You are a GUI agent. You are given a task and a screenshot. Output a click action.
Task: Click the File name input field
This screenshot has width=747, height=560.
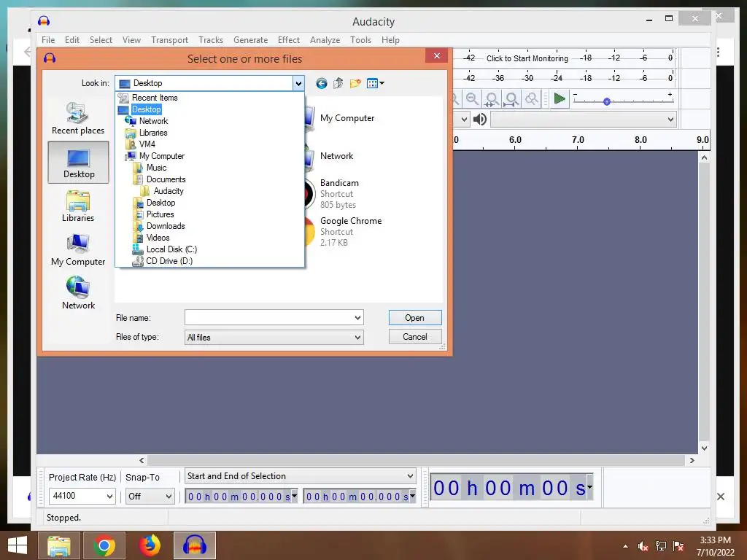[269, 318]
